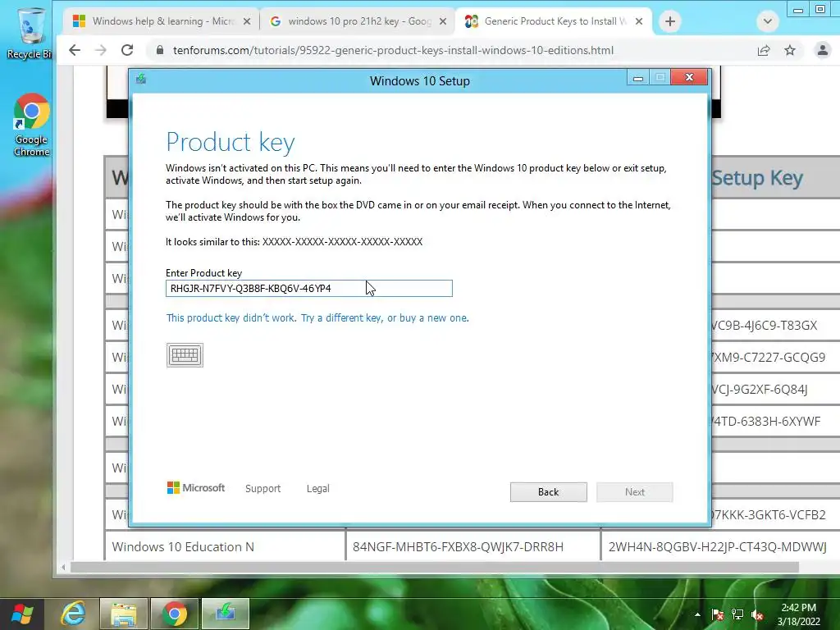The image size is (840, 630).
Task: Maximize the Chrome window
Action: 819,9
